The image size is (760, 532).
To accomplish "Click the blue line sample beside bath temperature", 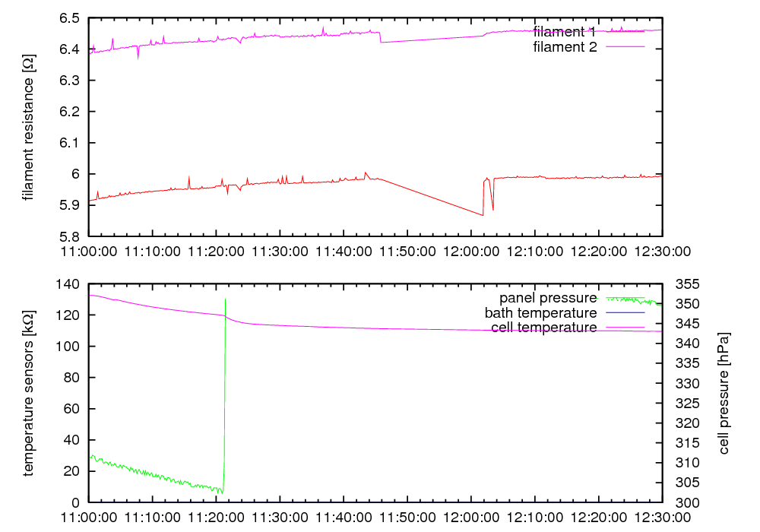I will 624,312.
